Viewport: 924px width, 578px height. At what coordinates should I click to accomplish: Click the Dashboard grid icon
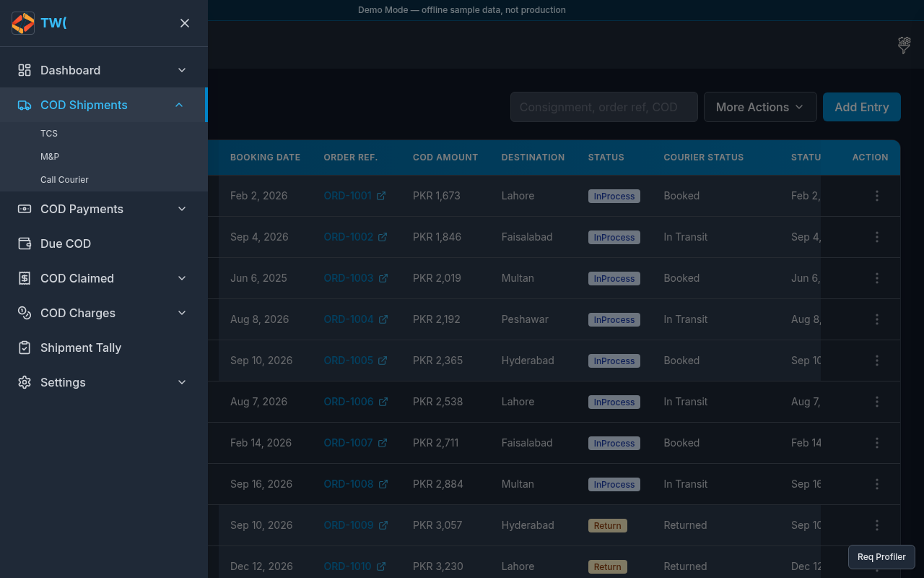coord(25,70)
